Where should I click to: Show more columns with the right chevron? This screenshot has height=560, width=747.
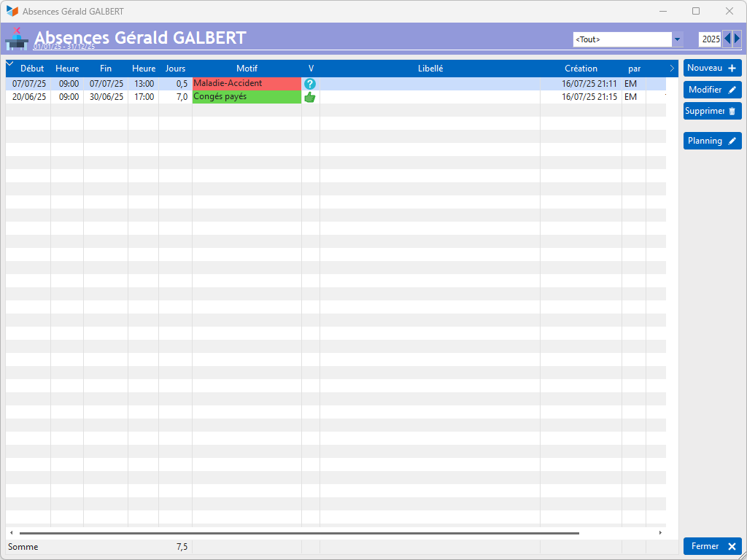pyautogui.click(x=672, y=69)
